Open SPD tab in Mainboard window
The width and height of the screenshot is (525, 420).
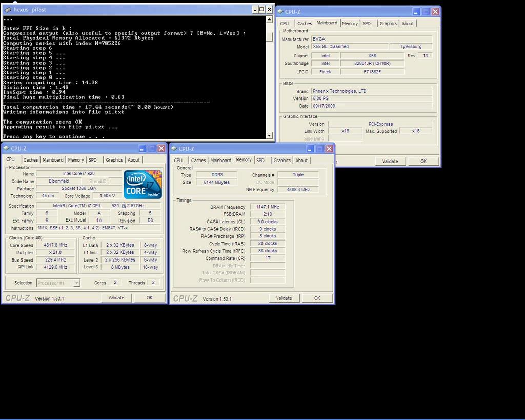click(367, 24)
